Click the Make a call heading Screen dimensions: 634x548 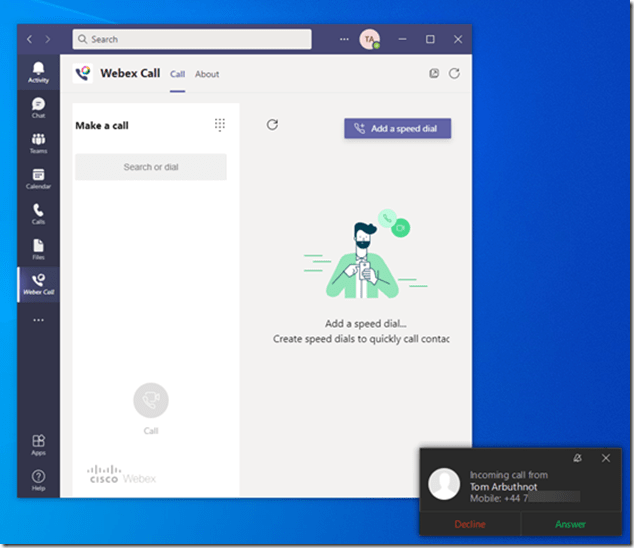(102, 126)
